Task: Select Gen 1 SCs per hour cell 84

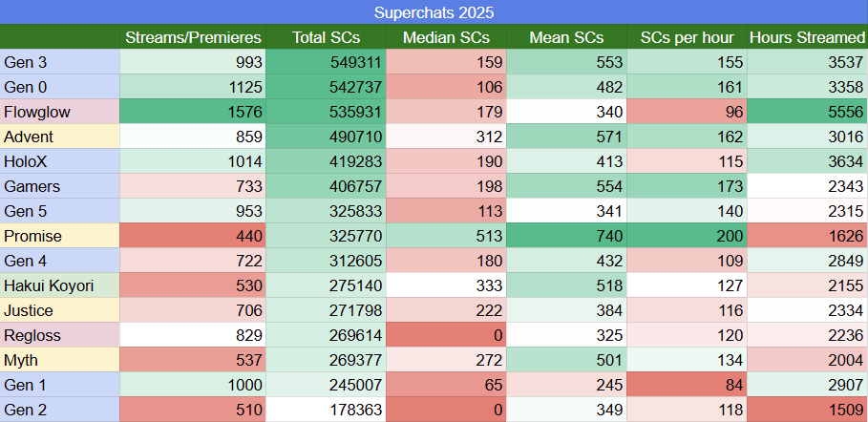Action: click(x=687, y=385)
